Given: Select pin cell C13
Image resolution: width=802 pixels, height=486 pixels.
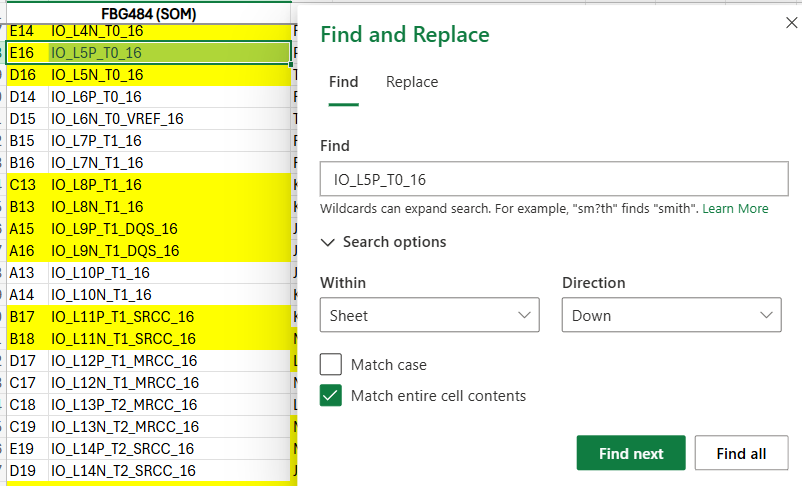Looking at the screenshot, I should coord(27,185).
